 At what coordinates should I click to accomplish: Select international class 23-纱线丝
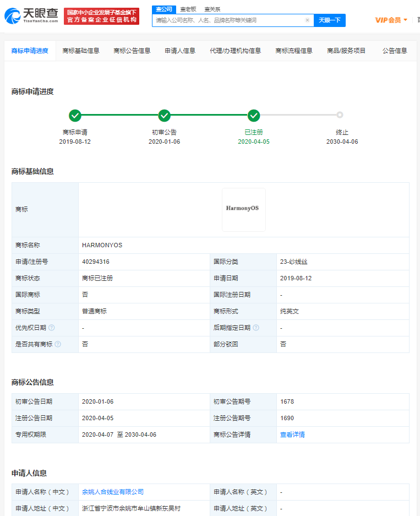[294, 262]
